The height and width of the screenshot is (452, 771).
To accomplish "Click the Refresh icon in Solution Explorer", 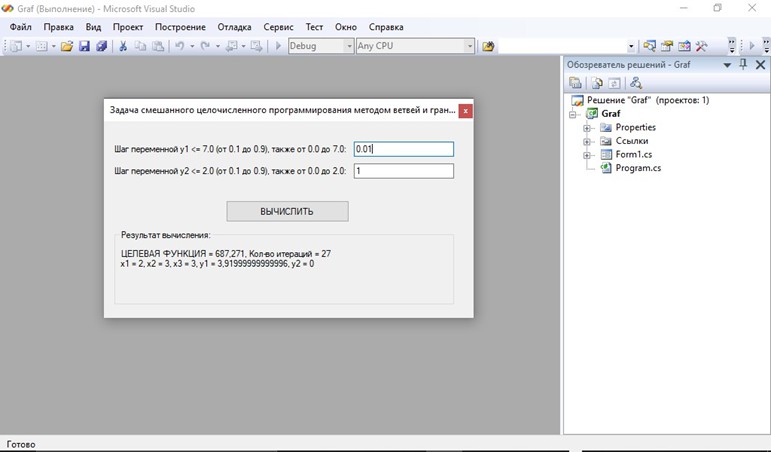I will click(614, 83).
